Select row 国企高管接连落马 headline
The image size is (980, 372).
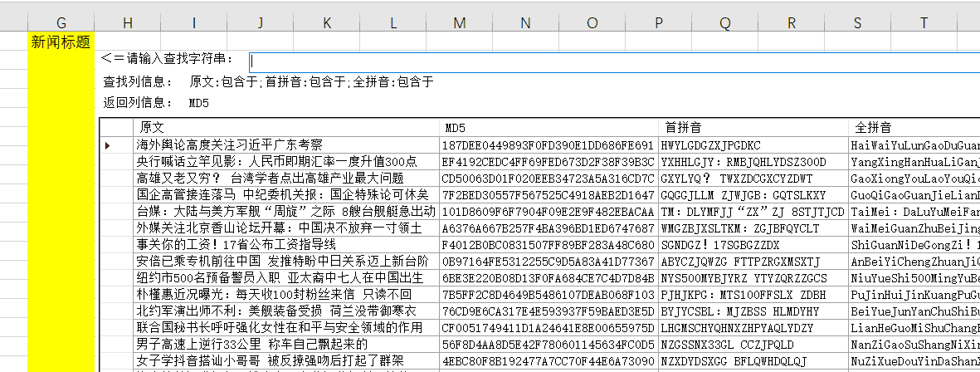[286, 195]
